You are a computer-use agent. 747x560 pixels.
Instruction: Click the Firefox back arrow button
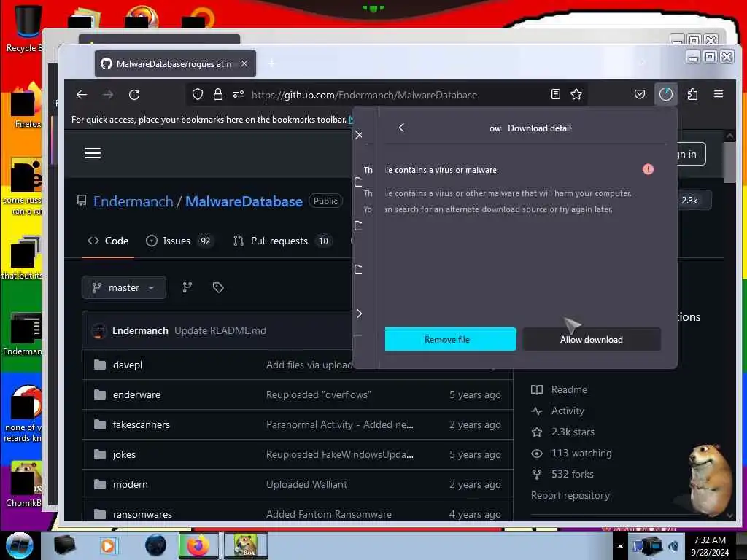click(x=82, y=95)
